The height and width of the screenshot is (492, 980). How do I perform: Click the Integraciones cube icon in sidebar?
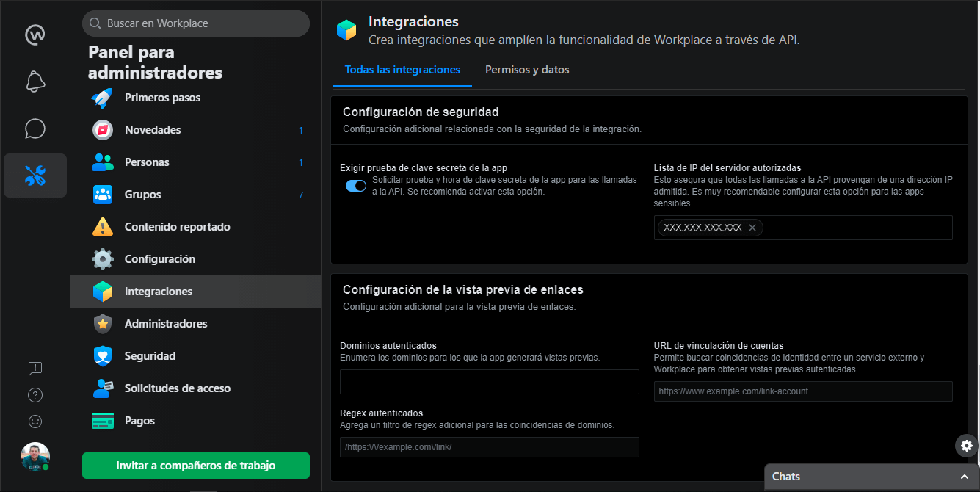click(103, 292)
